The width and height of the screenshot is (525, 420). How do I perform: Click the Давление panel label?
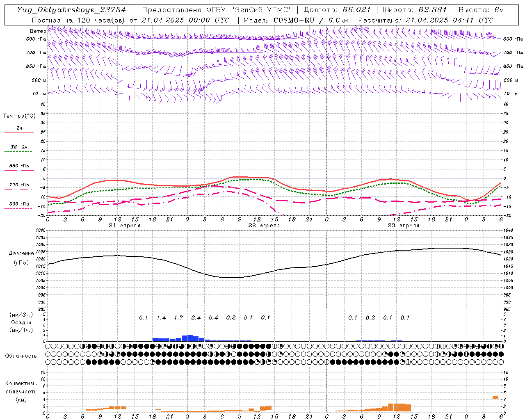21,253
